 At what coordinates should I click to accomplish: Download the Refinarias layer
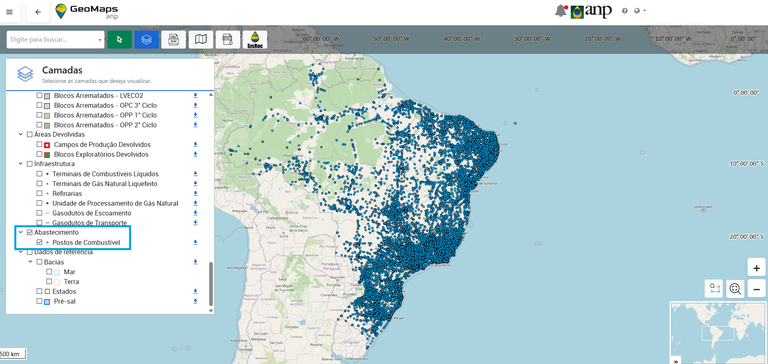tap(195, 194)
